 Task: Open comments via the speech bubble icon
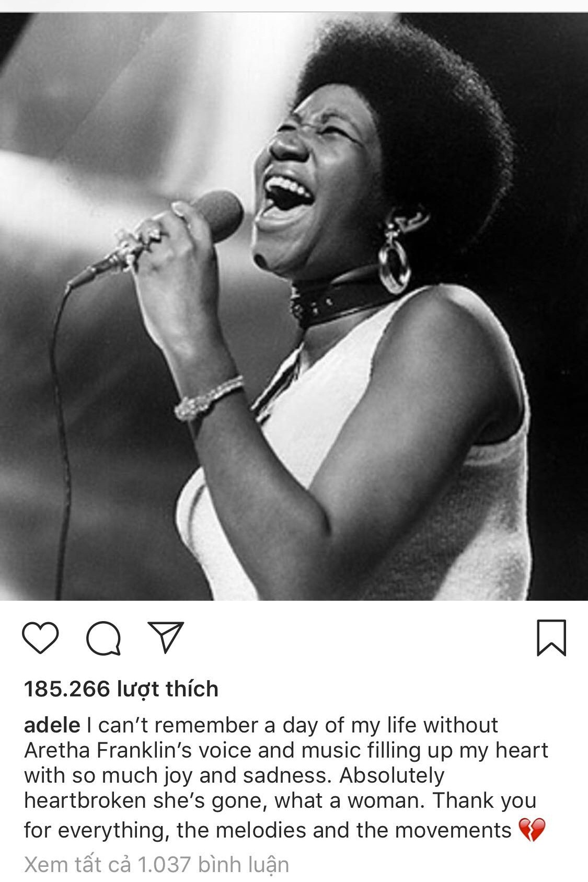tap(104, 638)
